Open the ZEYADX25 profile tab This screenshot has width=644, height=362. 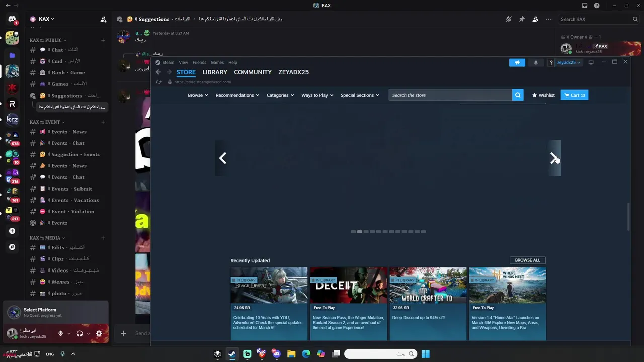[x=293, y=72]
